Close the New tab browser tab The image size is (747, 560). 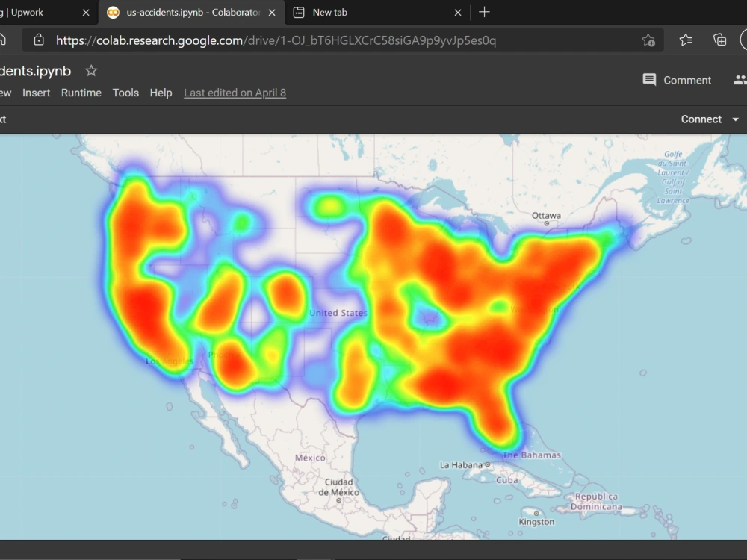pos(458,13)
